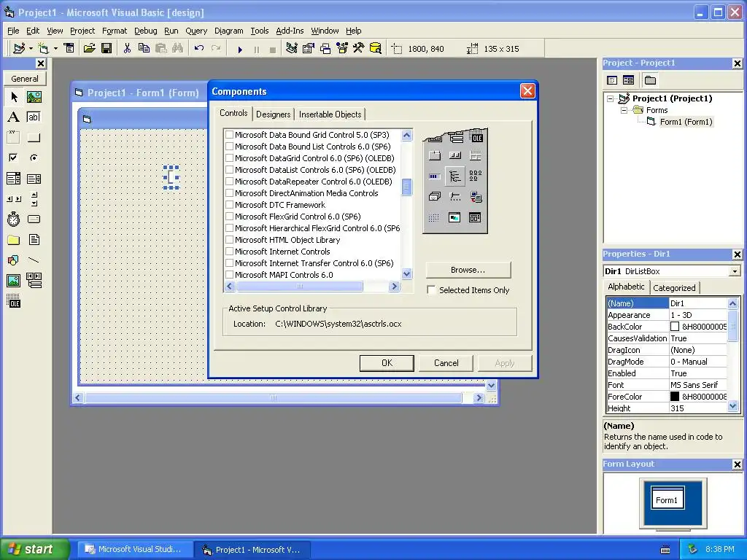Click the Save Project toolbar icon
Image resolution: width=747 pixels, height=560 pixels.
[107, 49]
